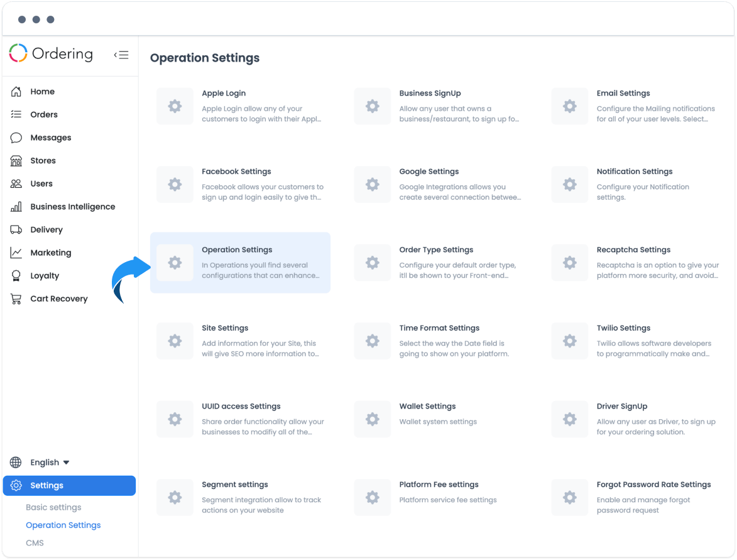Click the Wallet Settings gear icon
Viewport: 737px width, 560px height.
pos(372,419)
